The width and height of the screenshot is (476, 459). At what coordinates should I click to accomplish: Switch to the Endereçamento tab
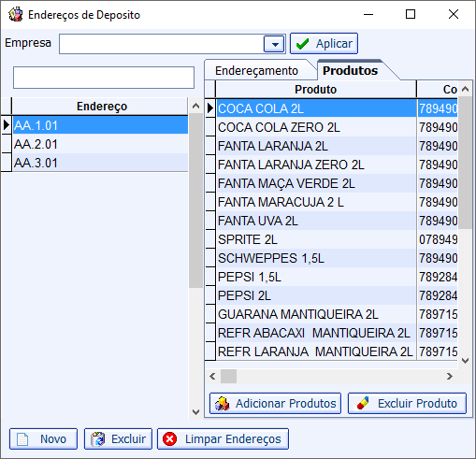tap(256, 71)
